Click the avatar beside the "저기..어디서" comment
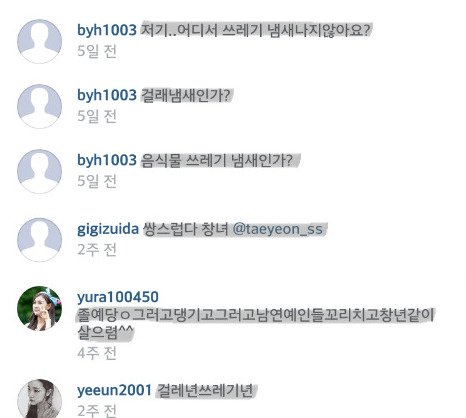Screen dimensions: 466x418 [39, 41]
